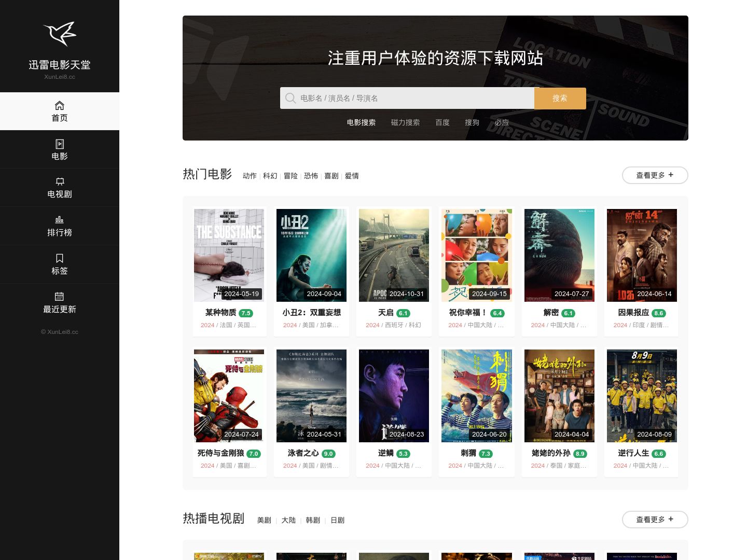
Task: Filter TV series by 大陆
Action: [288, 520]
